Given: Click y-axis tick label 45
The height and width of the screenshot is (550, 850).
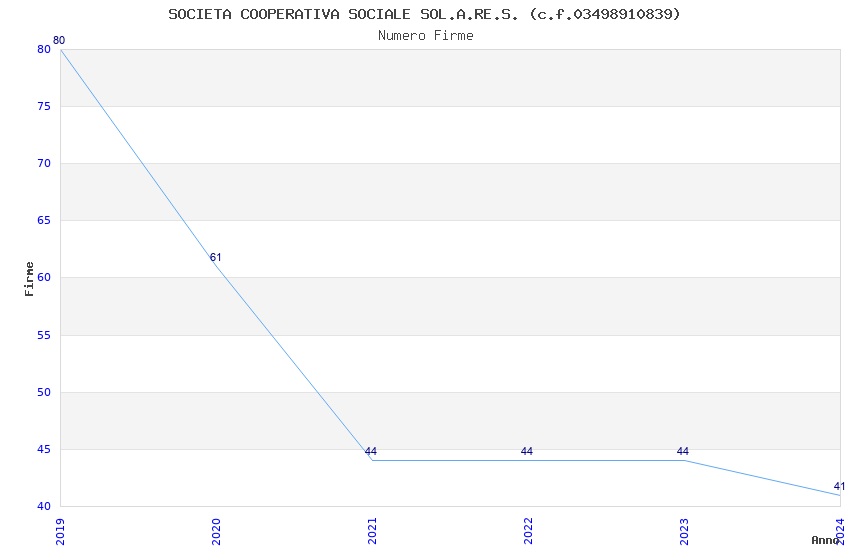Looking at the screenshot, I should click(x=44, y=449).
